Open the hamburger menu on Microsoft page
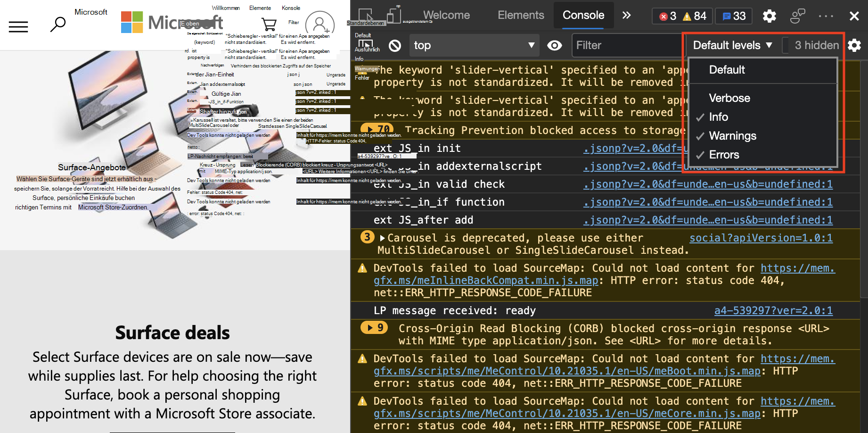Screen dimensions: 868x433 (18, 27)
